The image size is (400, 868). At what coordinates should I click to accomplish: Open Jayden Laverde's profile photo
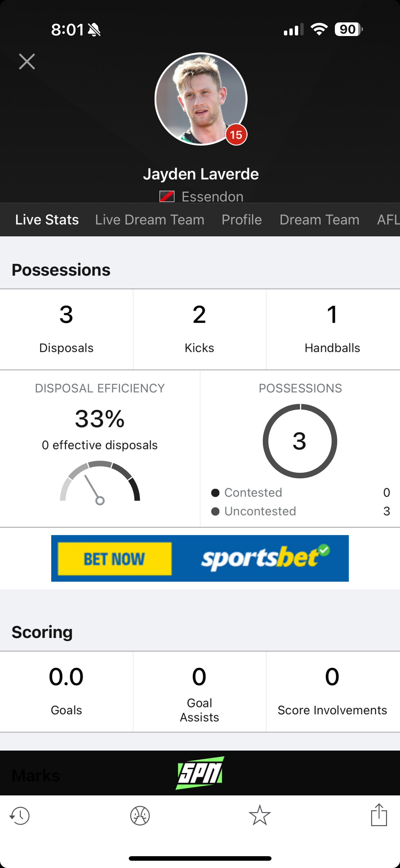click(x=201, y=99)
